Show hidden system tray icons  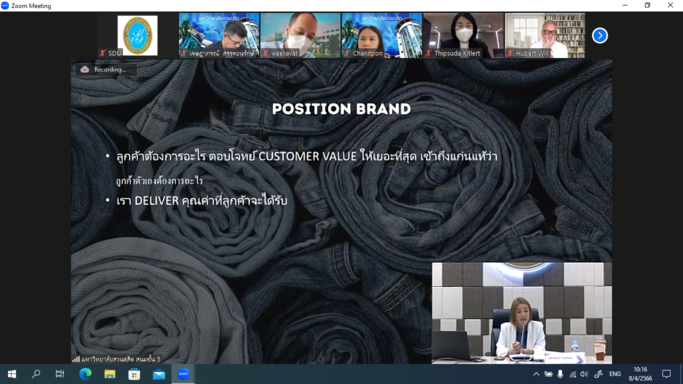[536, 374]
